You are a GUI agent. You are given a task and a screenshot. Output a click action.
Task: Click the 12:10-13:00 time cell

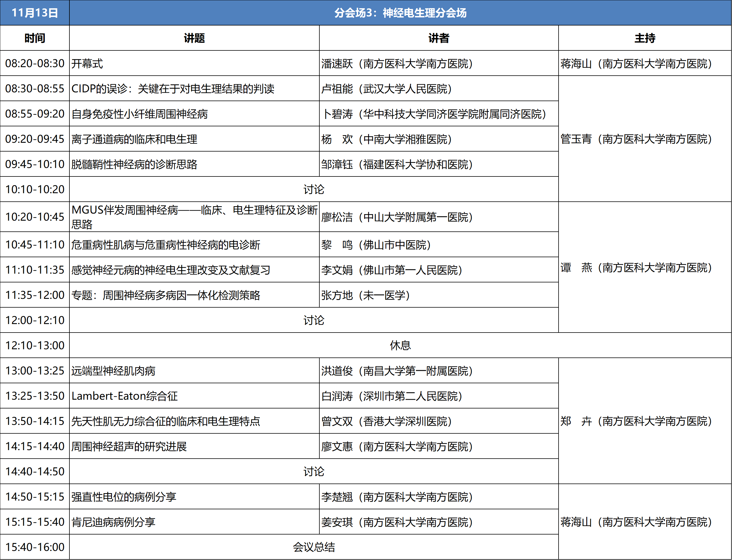[35, 345]
